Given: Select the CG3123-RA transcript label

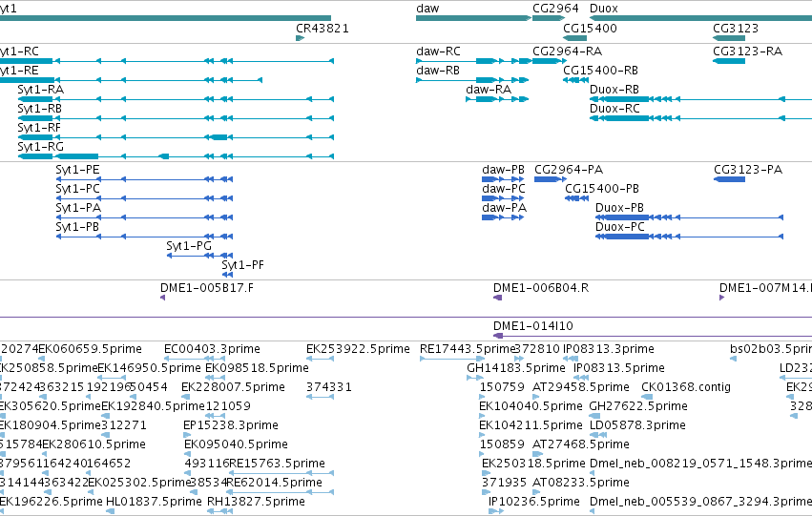Looking at the screenshot, I should click(748, 52).
